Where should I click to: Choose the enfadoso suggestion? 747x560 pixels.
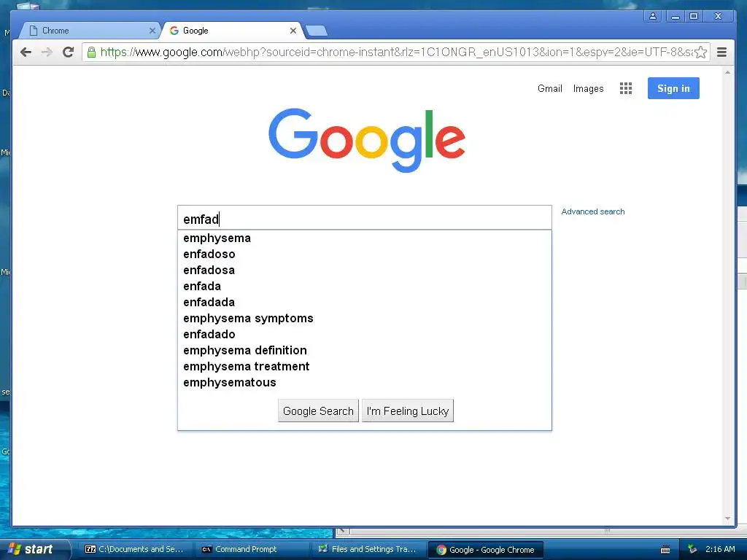pos(365,254)
